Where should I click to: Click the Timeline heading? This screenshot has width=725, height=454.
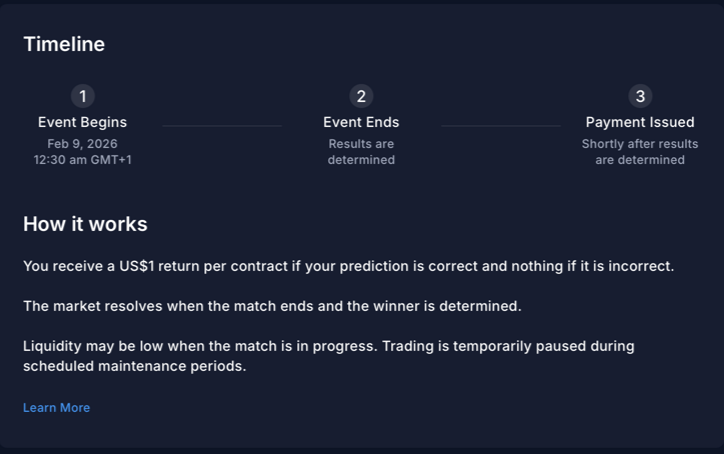point(64,44)
